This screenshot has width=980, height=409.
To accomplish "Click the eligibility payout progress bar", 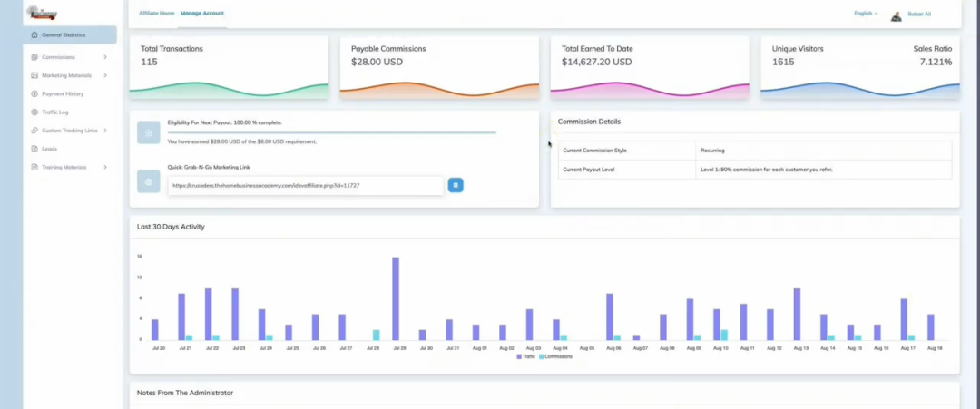I will point(331,132).
